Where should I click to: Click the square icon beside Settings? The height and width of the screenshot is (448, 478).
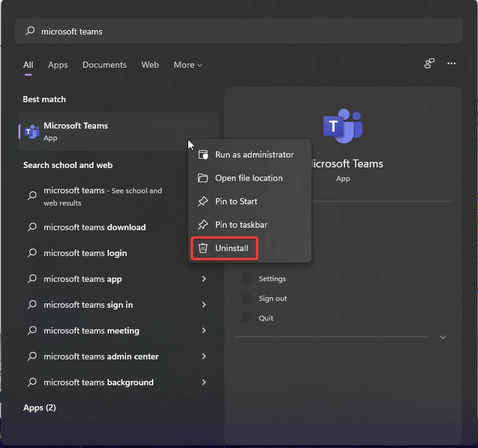(247, 279)
